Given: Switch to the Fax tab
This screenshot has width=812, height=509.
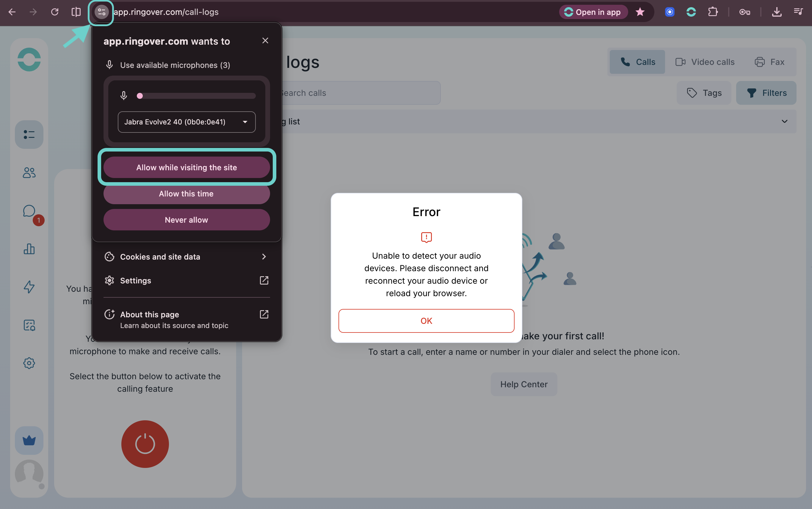Looking at the screenshot, I should (x=769, y=62).
